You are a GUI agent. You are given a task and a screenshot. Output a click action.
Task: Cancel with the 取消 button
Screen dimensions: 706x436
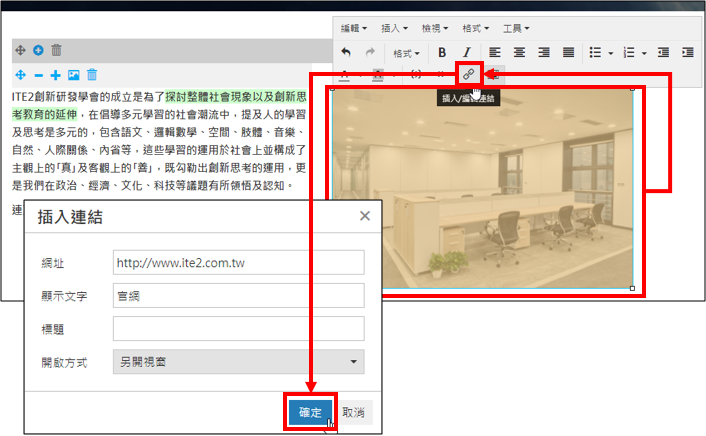click(x=353, y=412)
